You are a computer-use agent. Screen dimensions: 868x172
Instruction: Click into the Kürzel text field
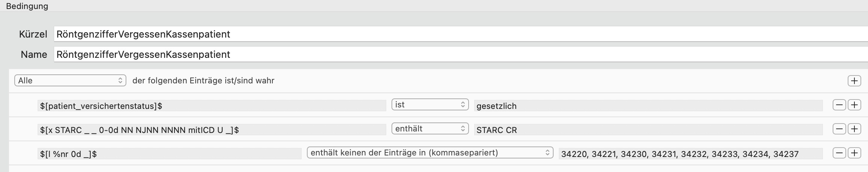pos(461,34)
